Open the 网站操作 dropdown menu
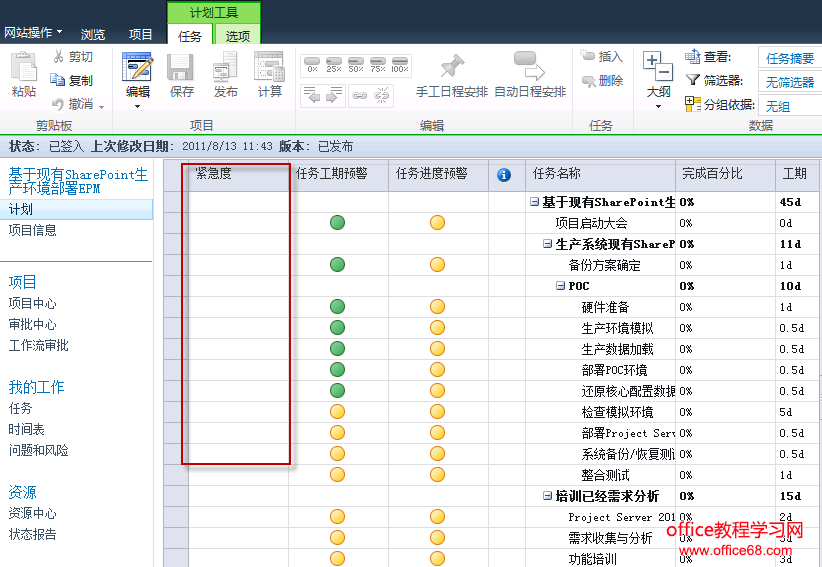Viewport: 822px width, 567px height. 33,33
